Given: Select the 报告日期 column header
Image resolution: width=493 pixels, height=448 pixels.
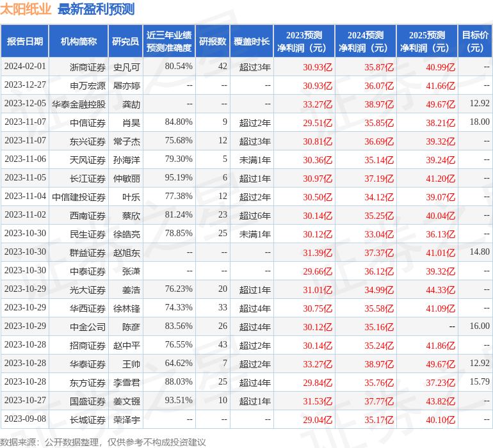Looking at the screenshot, I should click(24, 41).
